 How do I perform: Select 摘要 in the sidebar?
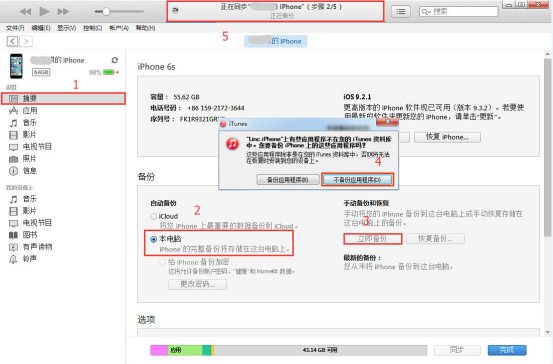click(x=63, y=98)
